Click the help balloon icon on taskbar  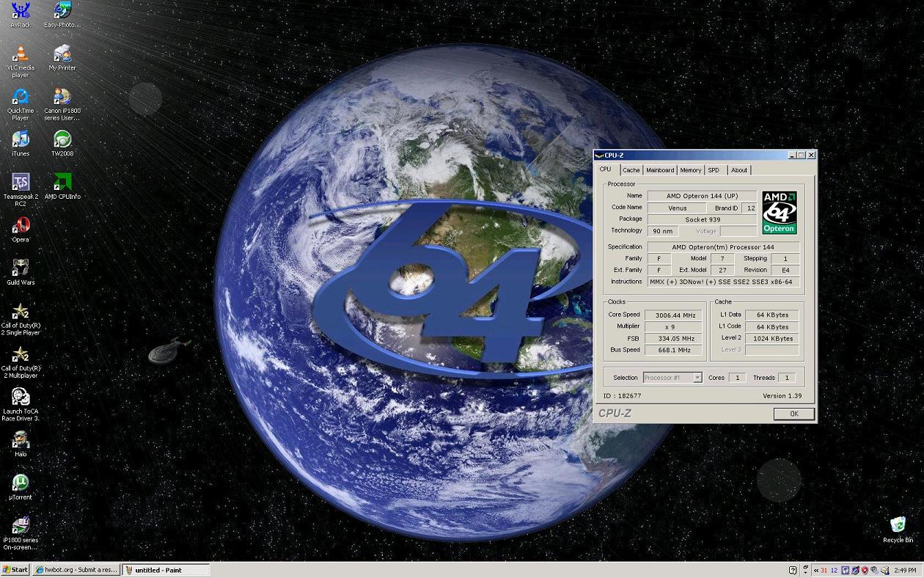pyautogui.click(x=793, y=570)
